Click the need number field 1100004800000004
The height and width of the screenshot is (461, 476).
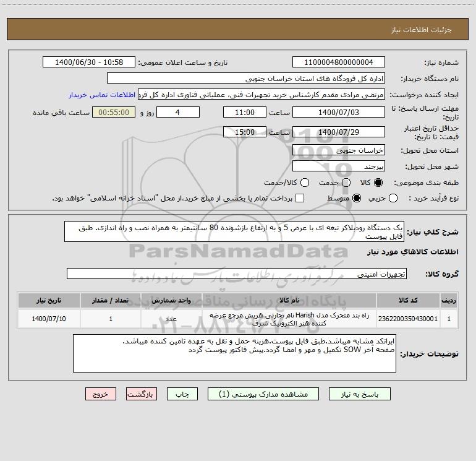pyautogui.click(x=339, y=62)
